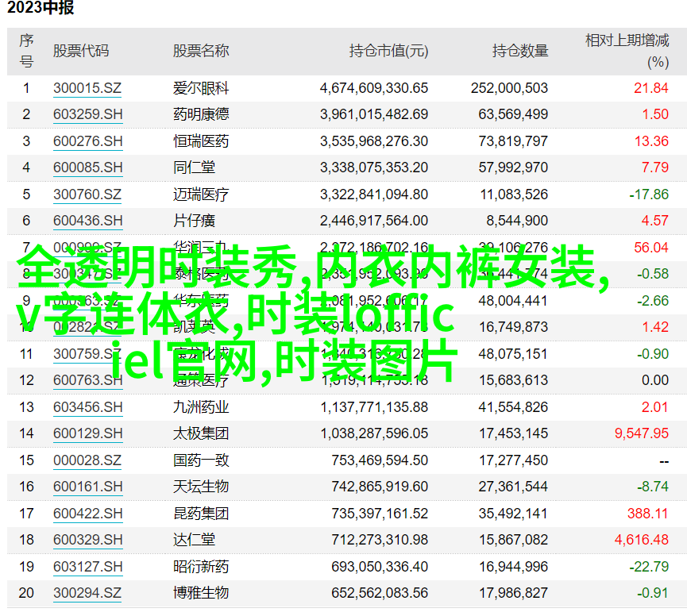Open stock code link 300294.SZ

[x=87, y=593]
